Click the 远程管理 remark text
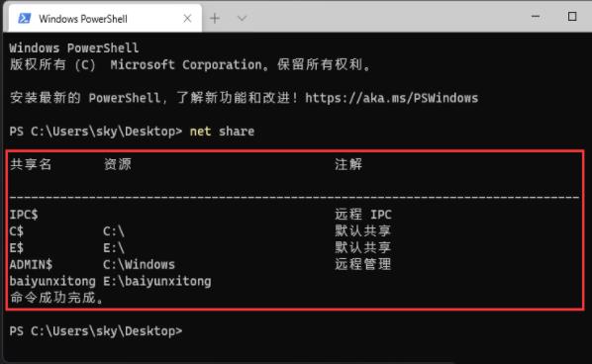 pyautogui.click(x=363, y=264)
